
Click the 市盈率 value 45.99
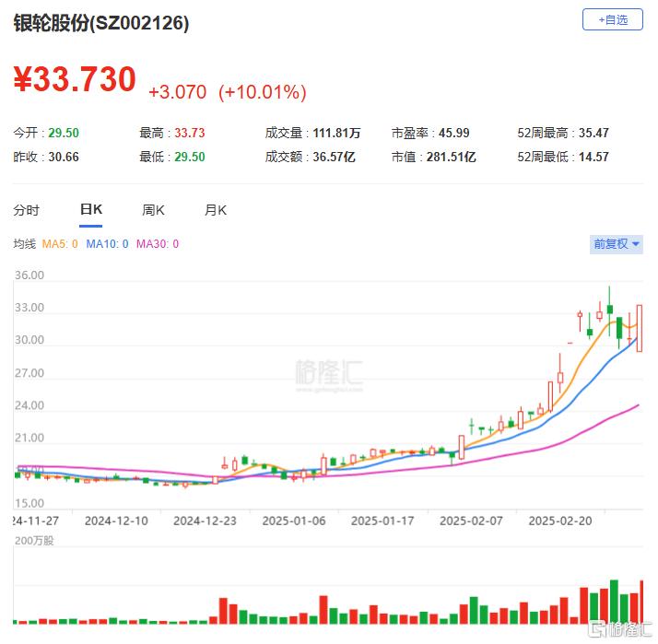click(454, 133)
